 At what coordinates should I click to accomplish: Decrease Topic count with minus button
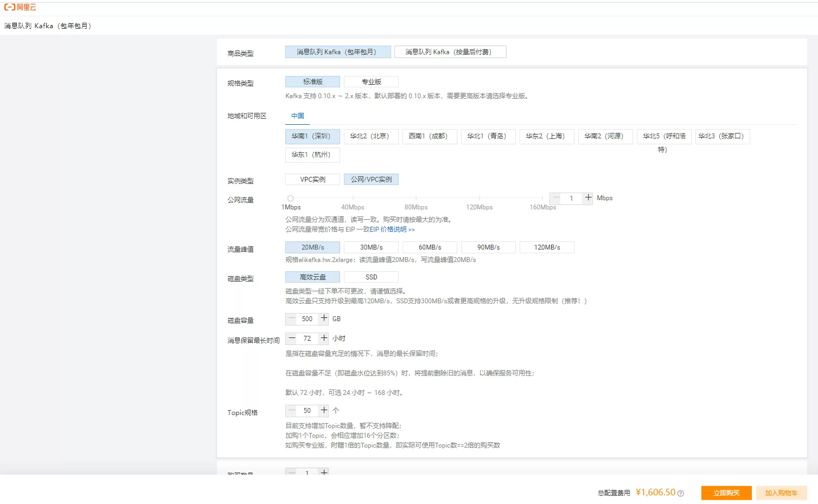pos(292,410)
